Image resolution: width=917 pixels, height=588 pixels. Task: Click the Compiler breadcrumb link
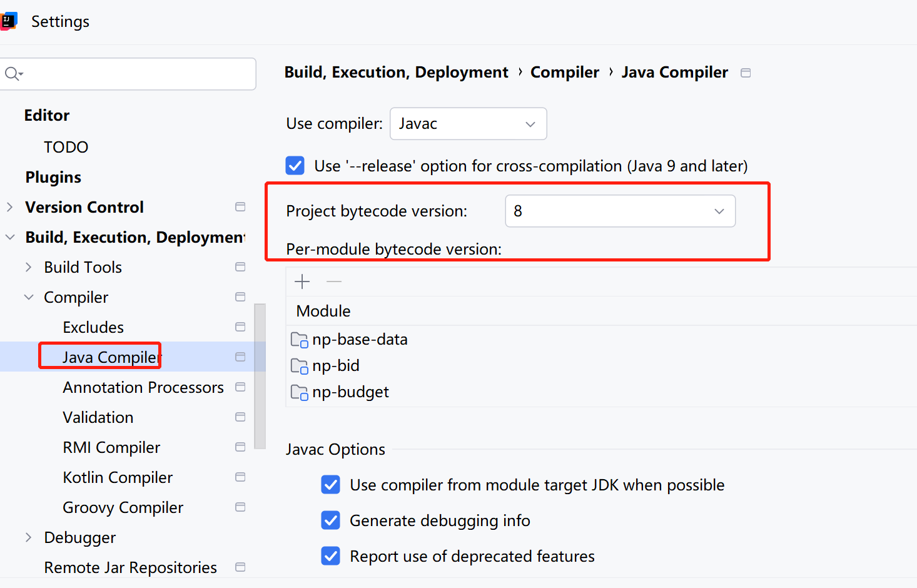pyautogui.click(x=564, y=73)
